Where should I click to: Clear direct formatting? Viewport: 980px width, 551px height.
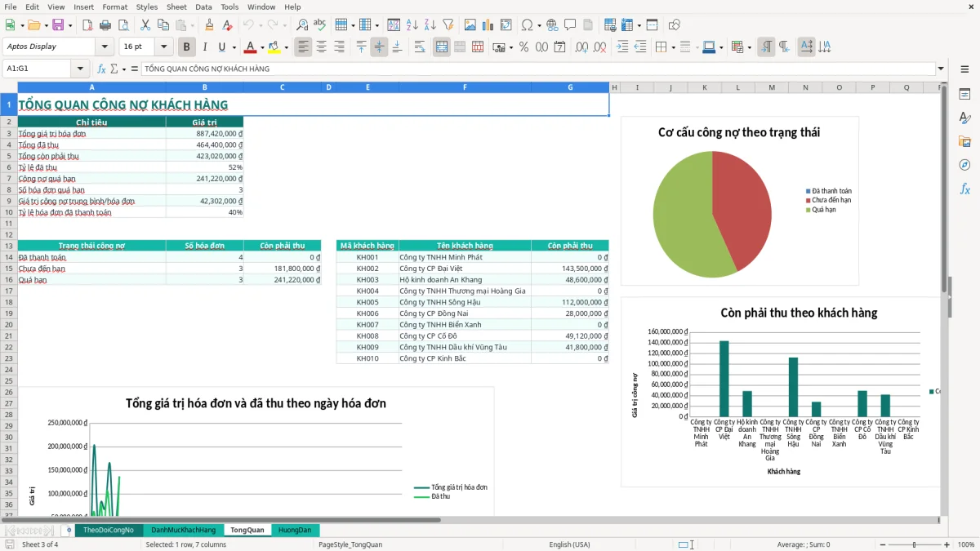[228, 25]
